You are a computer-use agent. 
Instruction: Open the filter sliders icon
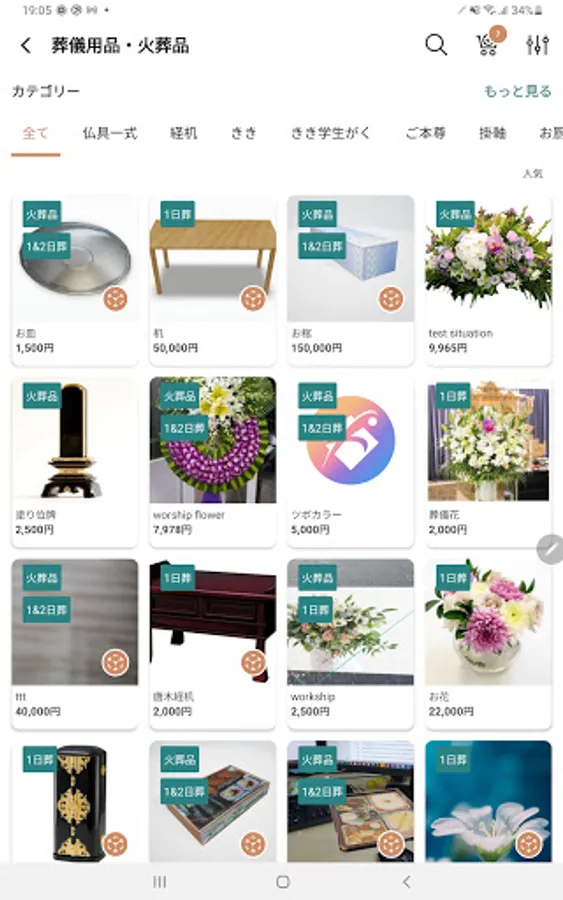pyautogui.click(x=538, y=45)
